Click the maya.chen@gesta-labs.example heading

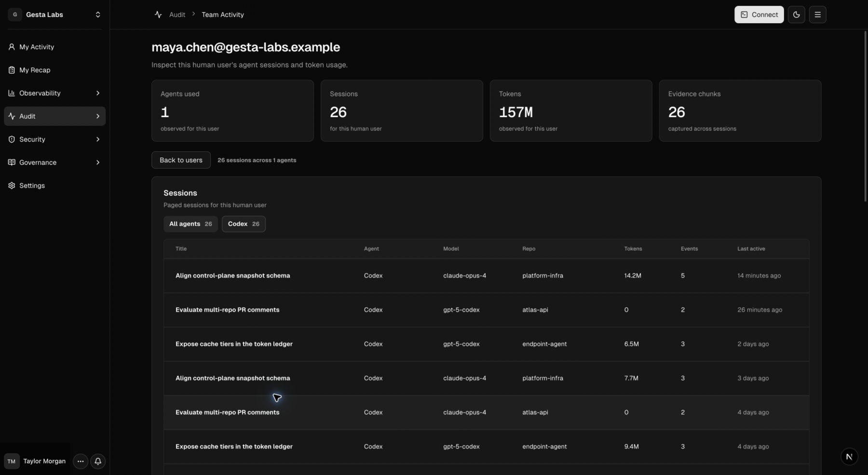pos(245,47)
